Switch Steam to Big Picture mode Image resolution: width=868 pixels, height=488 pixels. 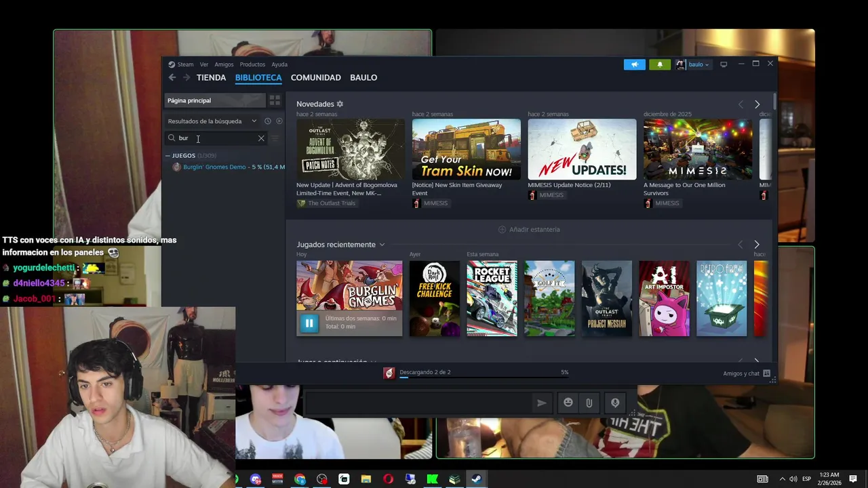(724, 64)
